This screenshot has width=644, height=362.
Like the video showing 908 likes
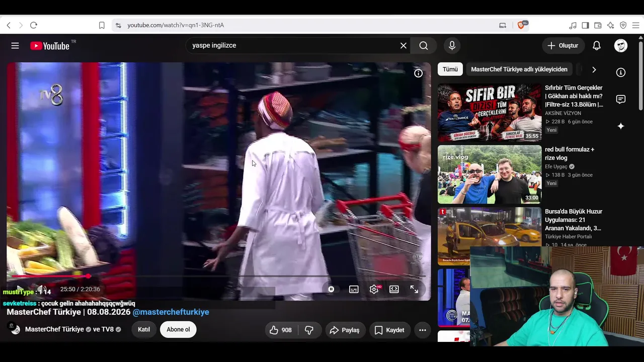pos(281,330)
